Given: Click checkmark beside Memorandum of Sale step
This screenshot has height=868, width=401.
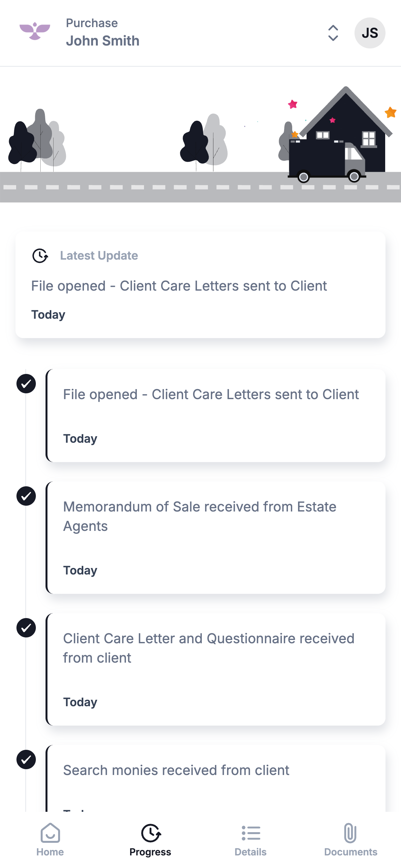Looking at the screenshot, I should pyautogui.click(x=26, y=496).
